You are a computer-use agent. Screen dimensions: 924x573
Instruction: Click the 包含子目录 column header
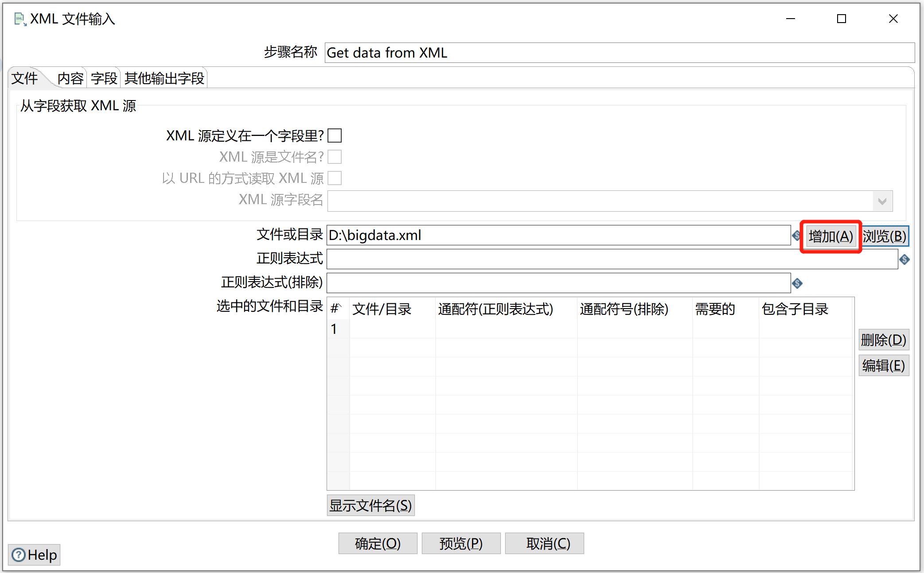point(806,309)
